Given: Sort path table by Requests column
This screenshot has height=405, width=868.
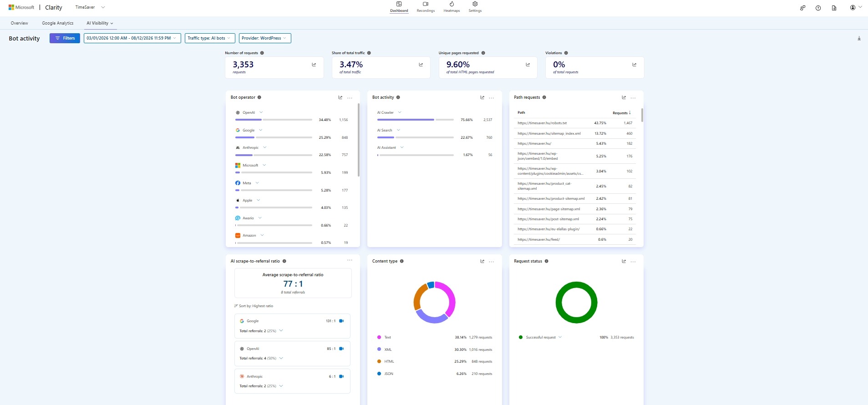Looking at the screenshot, I should tap(621, 112).
